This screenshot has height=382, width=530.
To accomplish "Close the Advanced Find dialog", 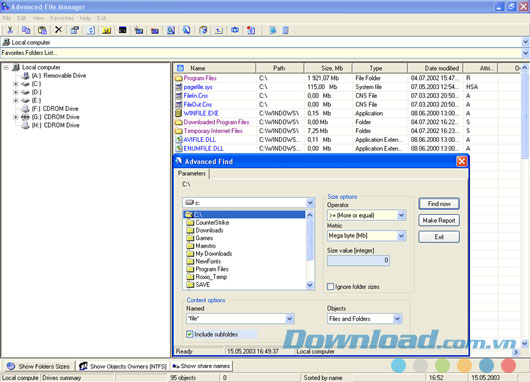I will pyautogui.click(x=461, y=161).
